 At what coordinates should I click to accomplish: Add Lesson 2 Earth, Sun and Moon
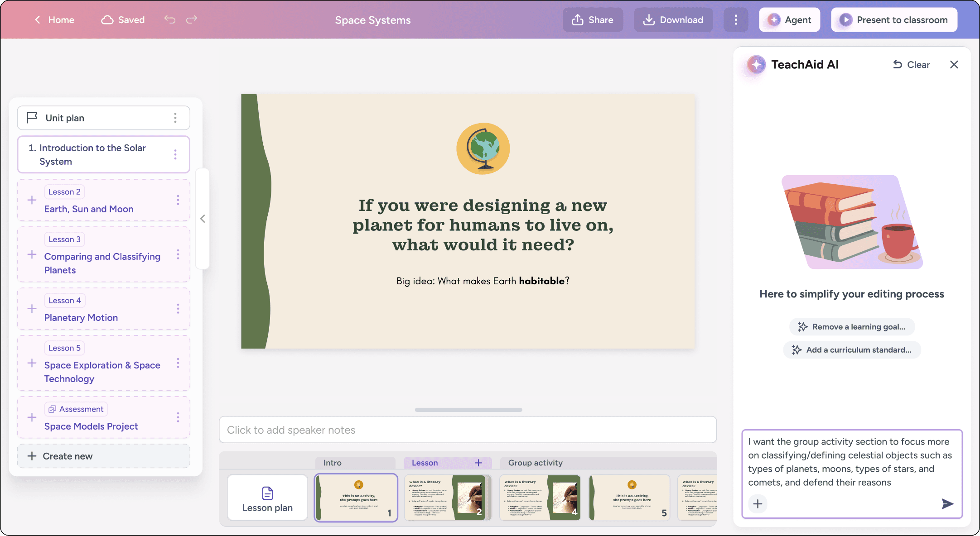[32, 200]
